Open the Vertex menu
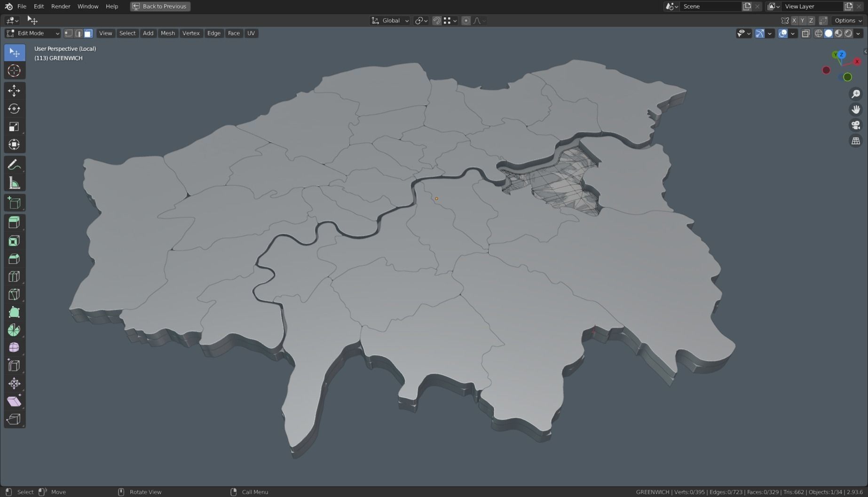 191,33
